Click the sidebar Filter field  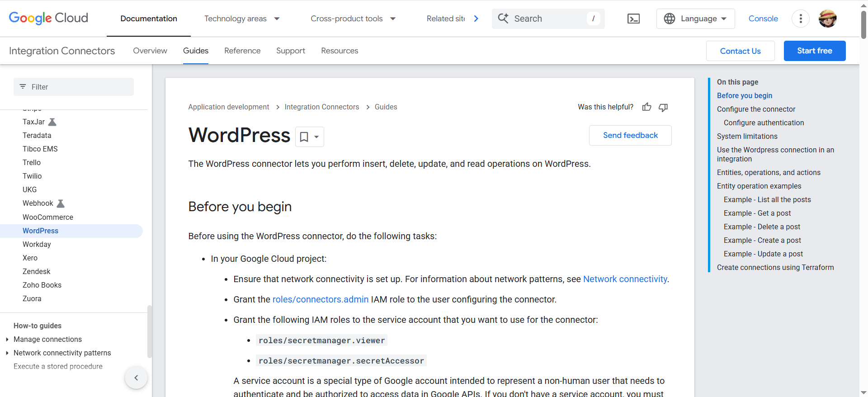coord(74,87)
